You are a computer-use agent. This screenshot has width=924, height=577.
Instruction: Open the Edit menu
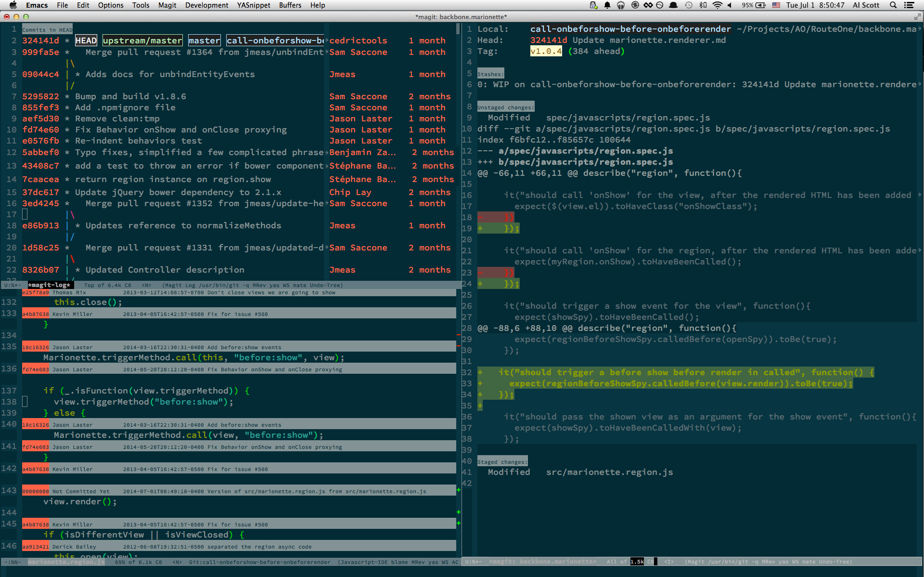83,5
